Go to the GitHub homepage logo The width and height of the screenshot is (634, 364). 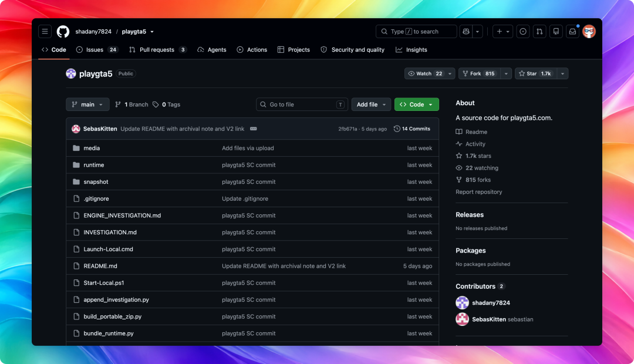point(63,32)
